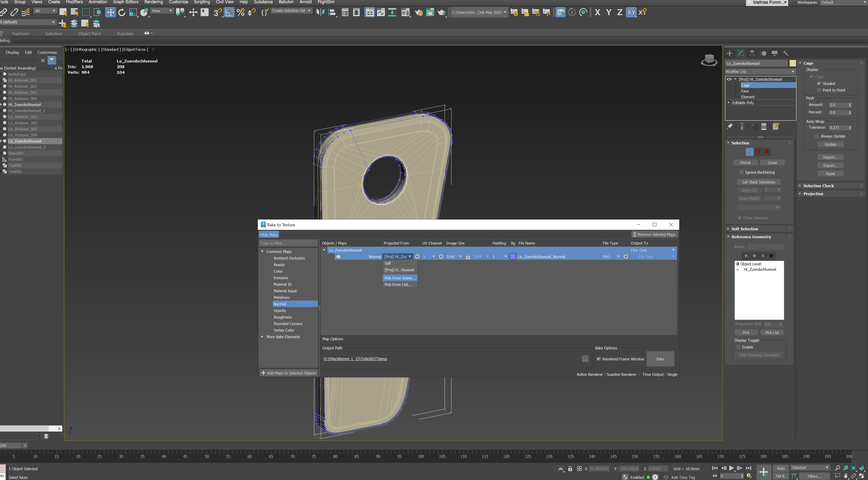Viewport: 868px width, 480px height.
Task: Click the Bake button
Action: click(660, 359)
